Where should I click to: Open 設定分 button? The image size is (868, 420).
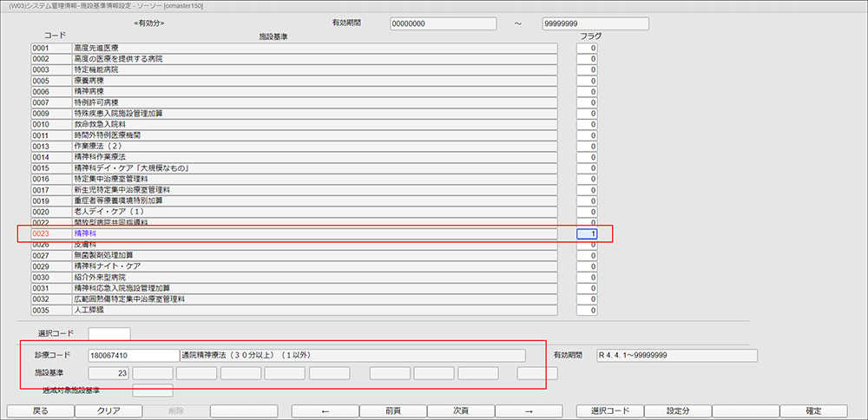677,411
